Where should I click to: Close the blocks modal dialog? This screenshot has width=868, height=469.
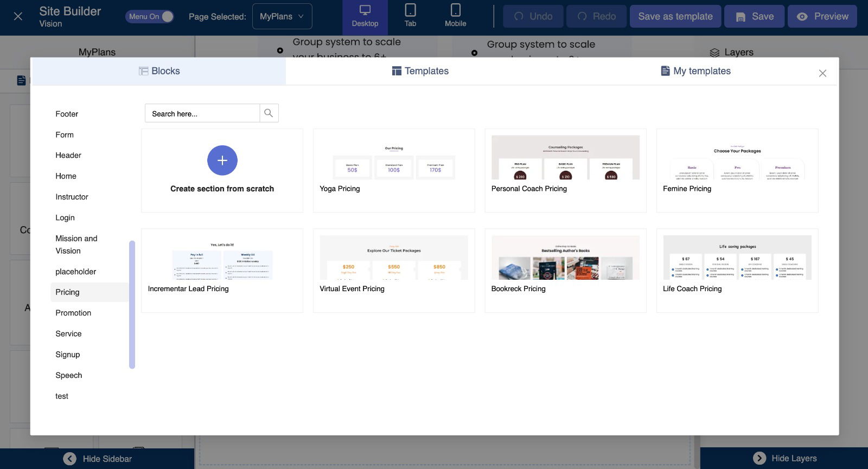(x=822, y=73)
